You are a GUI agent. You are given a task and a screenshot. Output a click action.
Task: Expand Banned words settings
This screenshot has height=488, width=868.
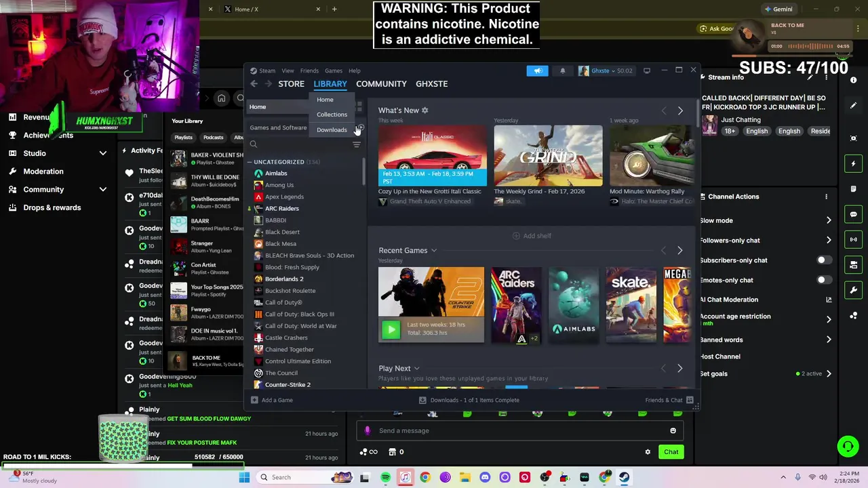coord(829,340)
